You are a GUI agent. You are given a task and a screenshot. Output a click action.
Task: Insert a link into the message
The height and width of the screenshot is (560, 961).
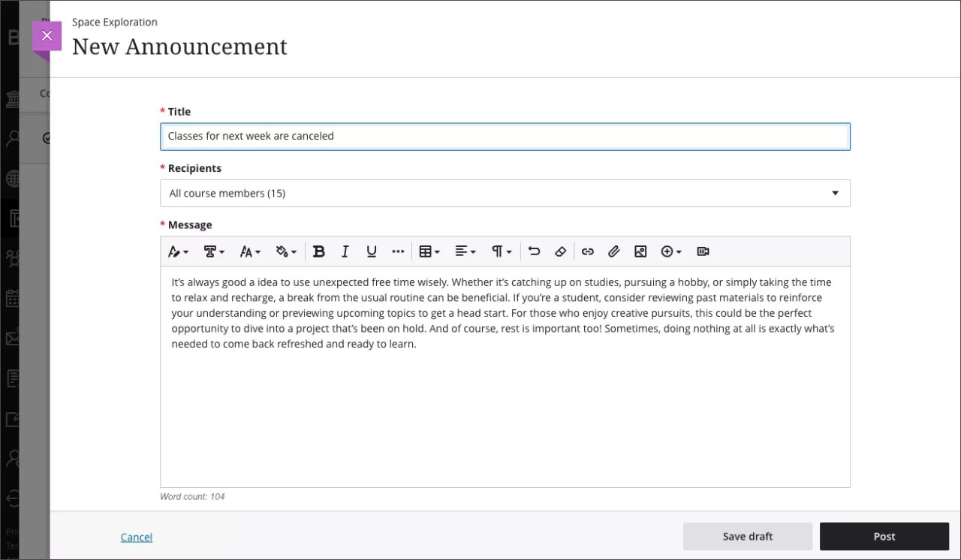[588, 251]
